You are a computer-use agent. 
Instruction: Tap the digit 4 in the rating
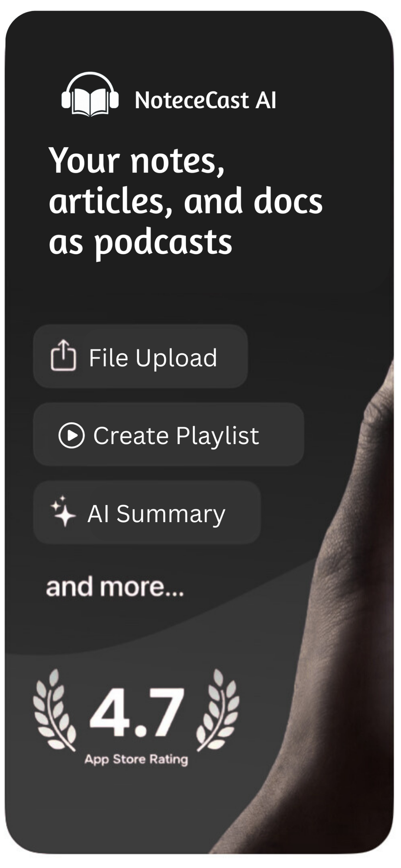pyautogui.click(x=110, y=712)
